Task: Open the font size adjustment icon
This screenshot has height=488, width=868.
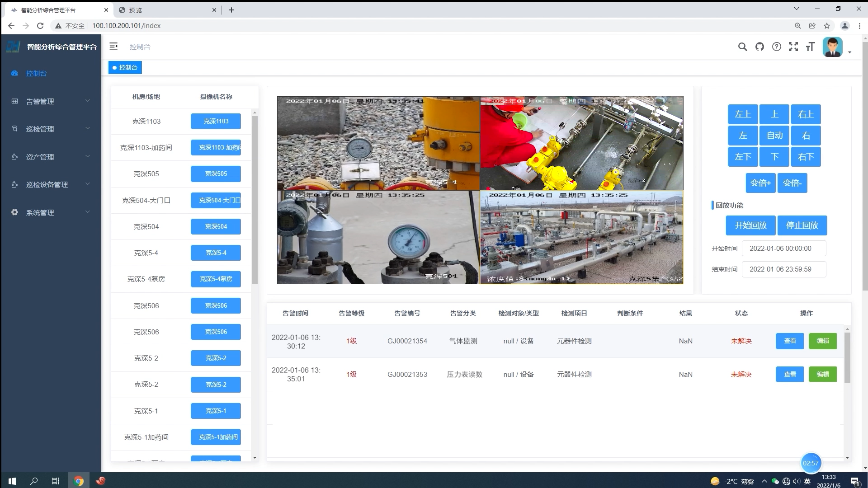Action: click(810, 47)
